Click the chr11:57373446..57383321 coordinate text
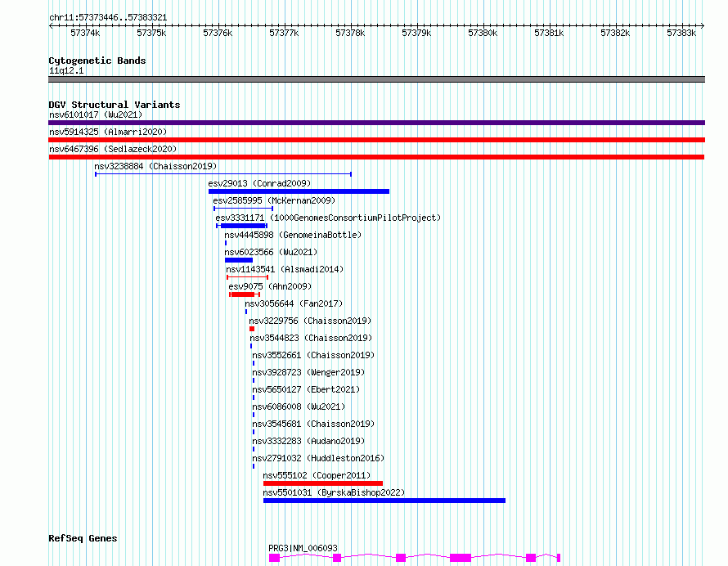The width and height of the screenshot is (728, 566). (108, 18)
